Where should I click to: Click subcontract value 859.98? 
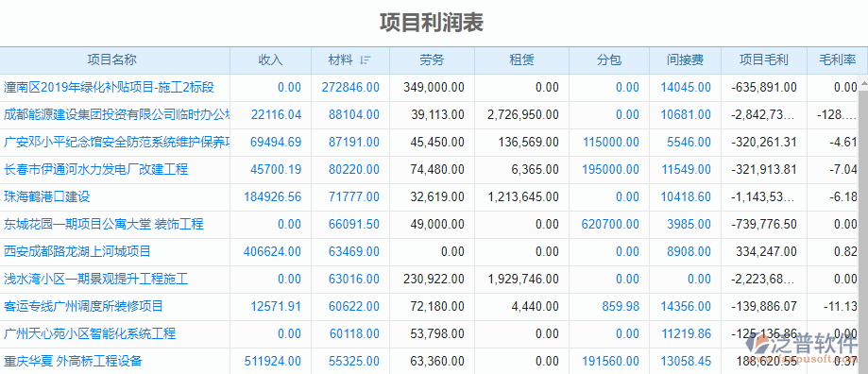[x=621, y=306]
